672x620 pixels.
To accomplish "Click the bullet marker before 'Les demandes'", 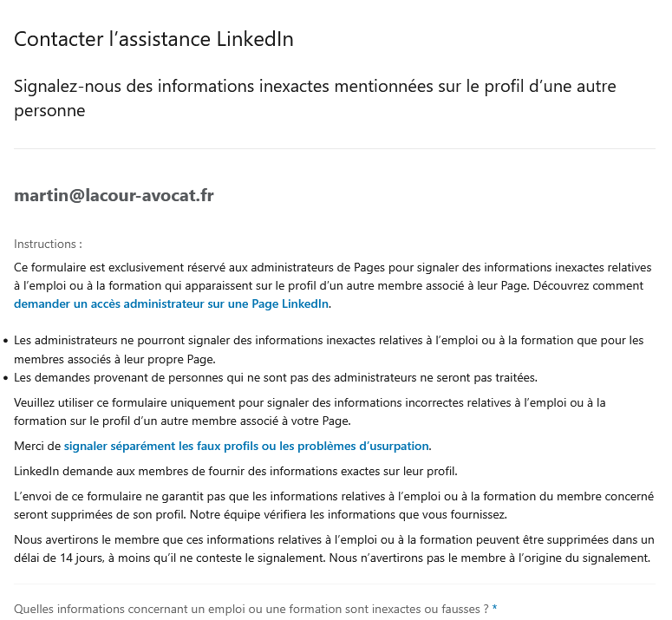I will (x=6, y=378).
